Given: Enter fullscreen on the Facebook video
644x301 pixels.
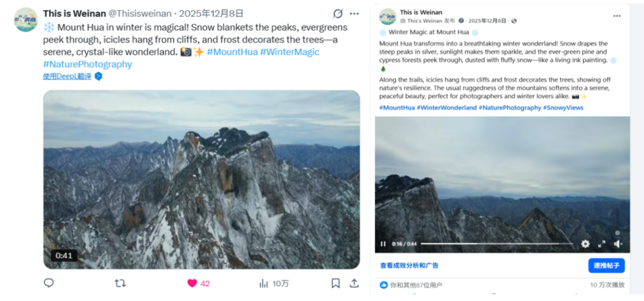Looking at the screenshot, I should click(602, 244).
